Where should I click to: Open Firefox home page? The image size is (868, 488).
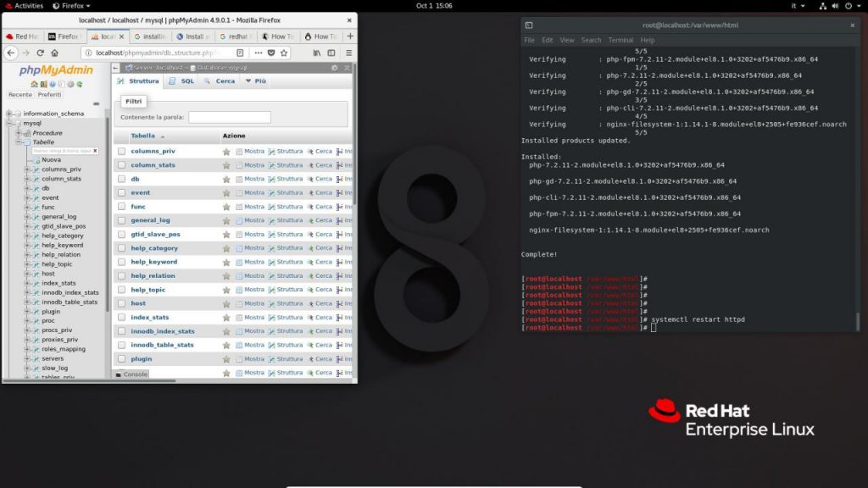(54, 53)
